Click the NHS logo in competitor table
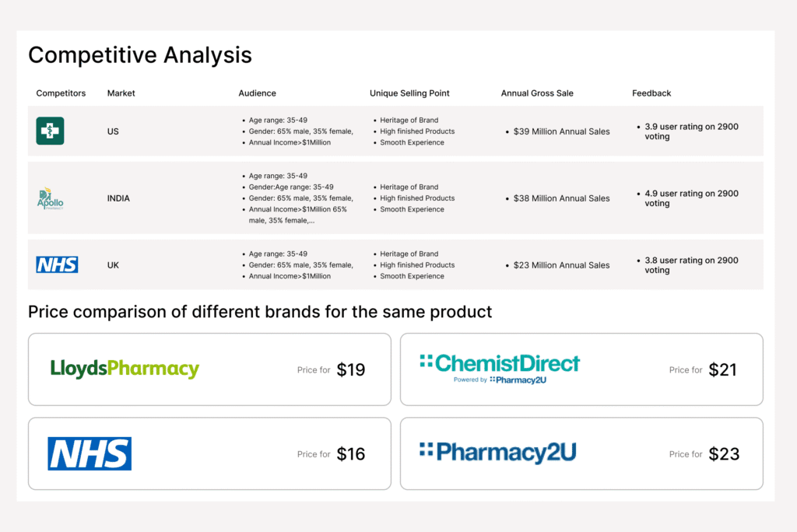The width and height of the screenshot is (797, 532). click(x=57, y=265)
